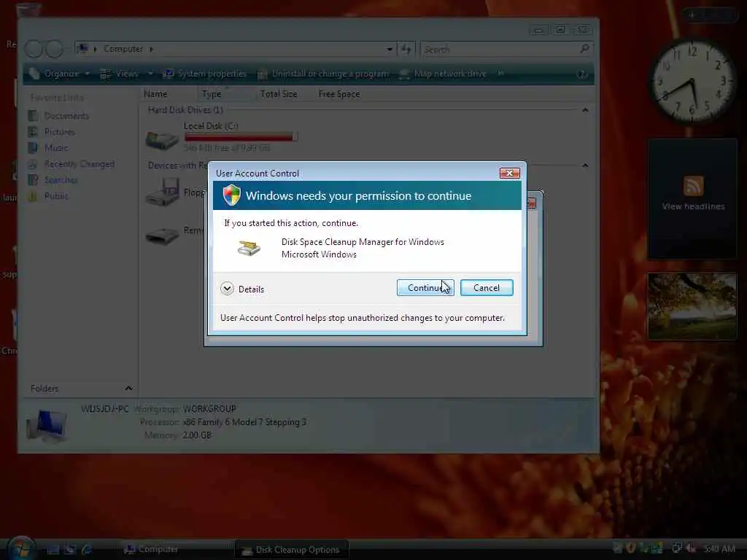Click the Windows Start orb
Viewport: 747px width, 560px height.
tap(20, 548)
